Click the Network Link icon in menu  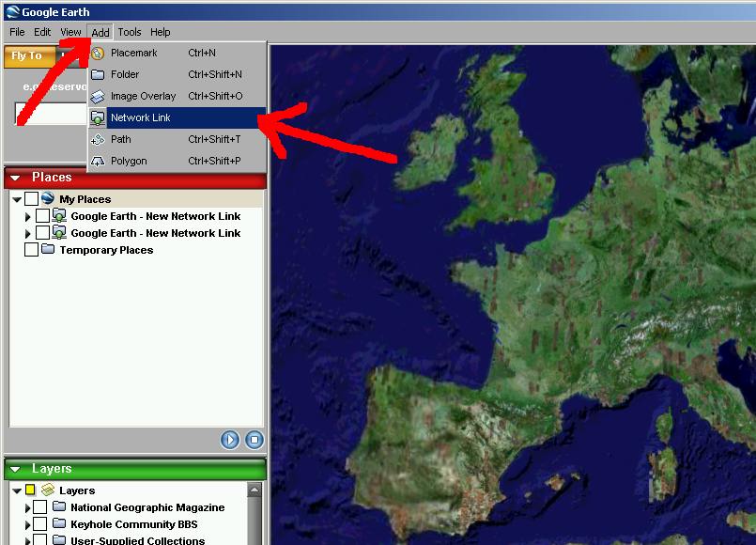pyautogui.click(x=98, y=118)
